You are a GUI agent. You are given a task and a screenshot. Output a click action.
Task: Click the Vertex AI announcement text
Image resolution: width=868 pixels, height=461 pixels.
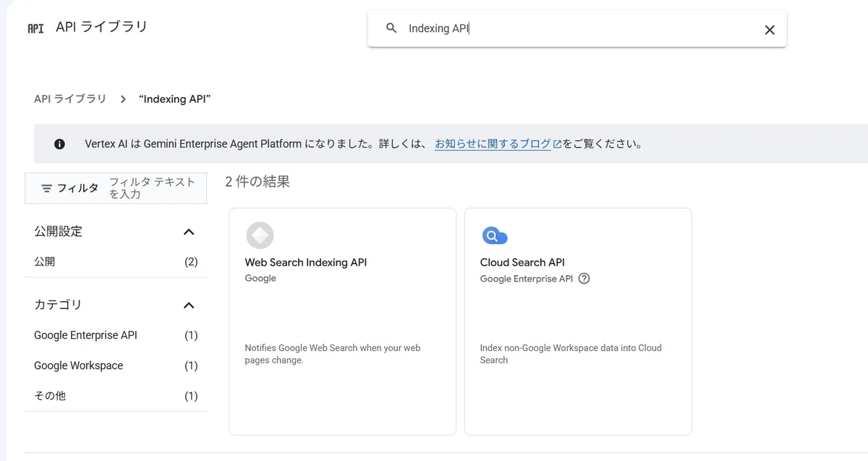[x=364, y=144]
